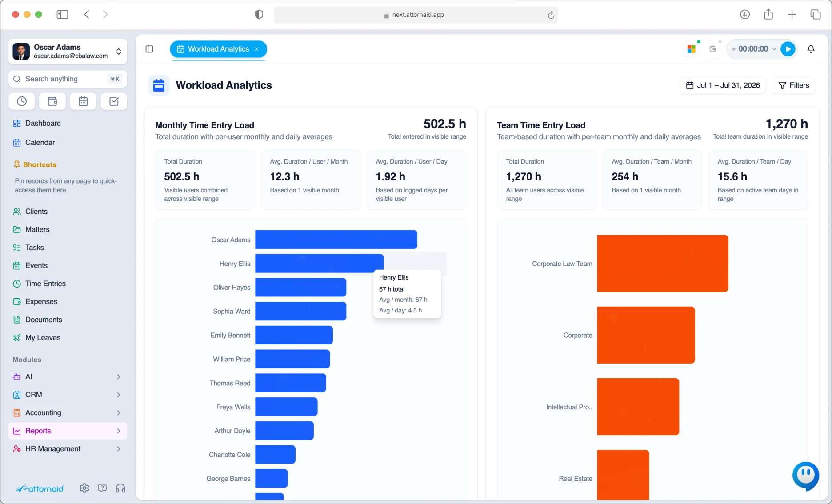Click the Real Estate team bar

(x=623, y=475)
